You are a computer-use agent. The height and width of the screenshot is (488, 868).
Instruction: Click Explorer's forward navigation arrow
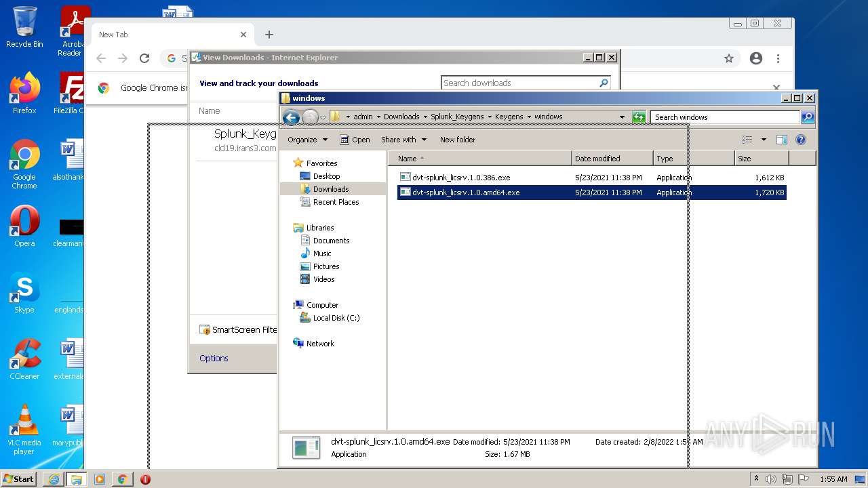pos(310,117)
